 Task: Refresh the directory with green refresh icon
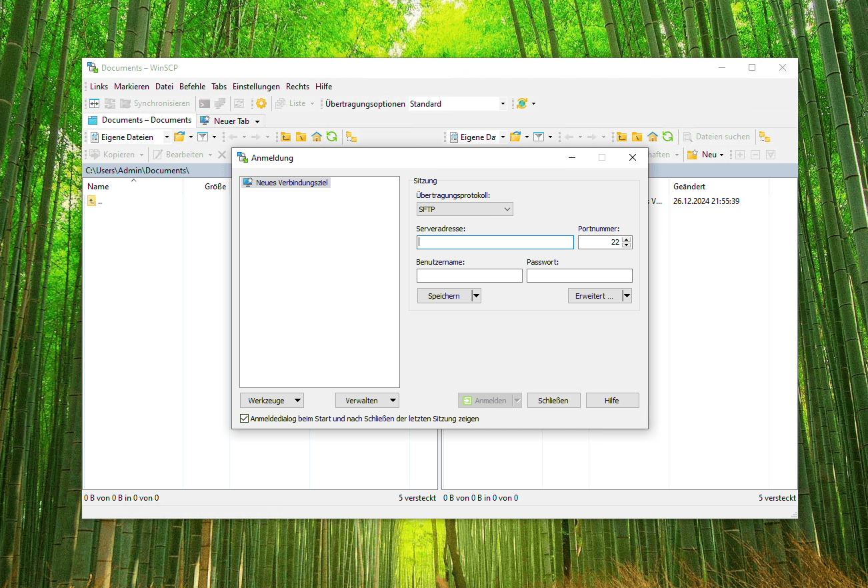tap(332, 137)
